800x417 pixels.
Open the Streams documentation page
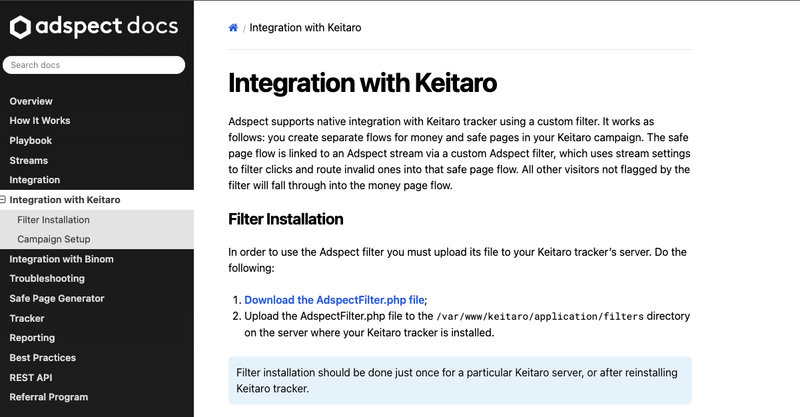coord(28,160)
